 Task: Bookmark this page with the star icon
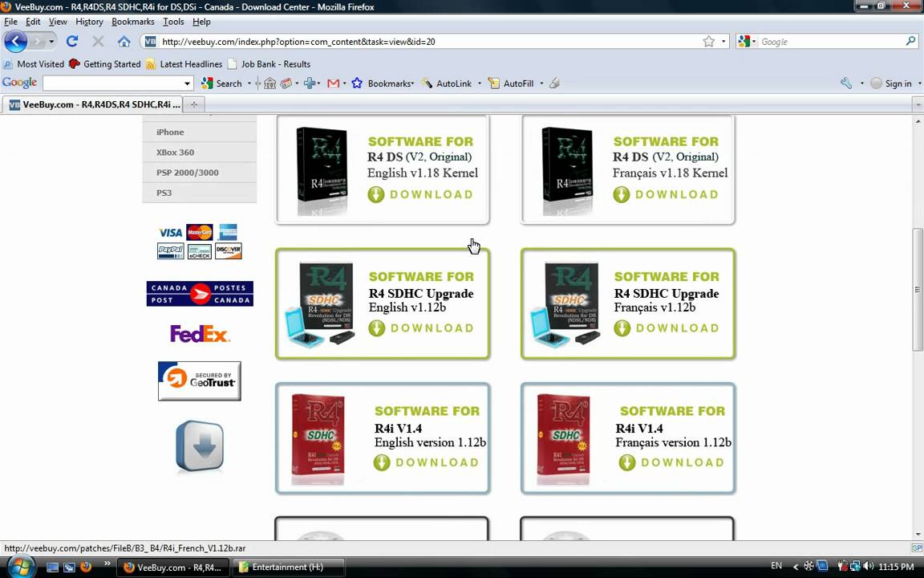point(708,41)
